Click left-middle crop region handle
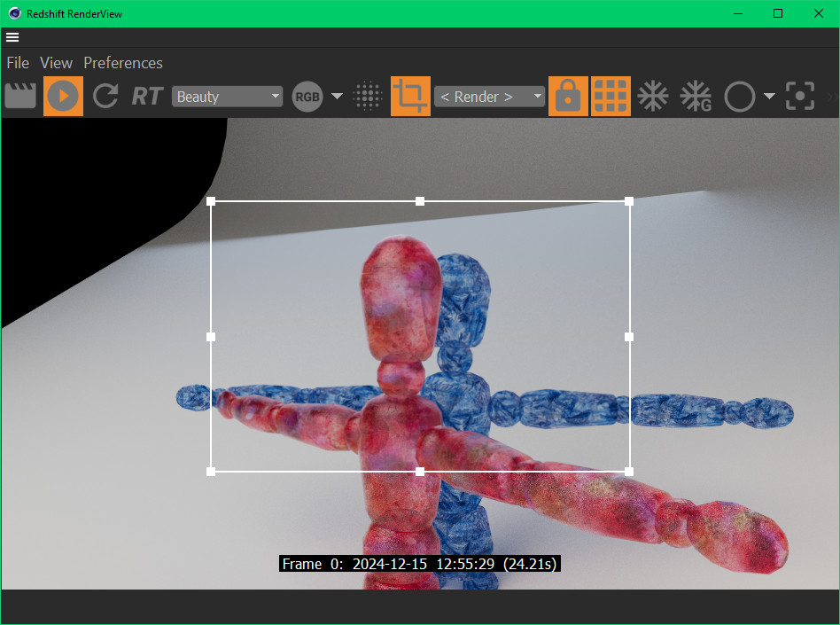Screen dimensions: 840x625 tap(211, 337)
